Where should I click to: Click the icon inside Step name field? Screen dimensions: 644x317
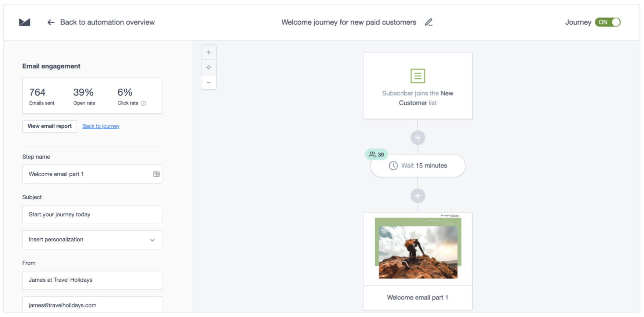click(x=157, y=174)
